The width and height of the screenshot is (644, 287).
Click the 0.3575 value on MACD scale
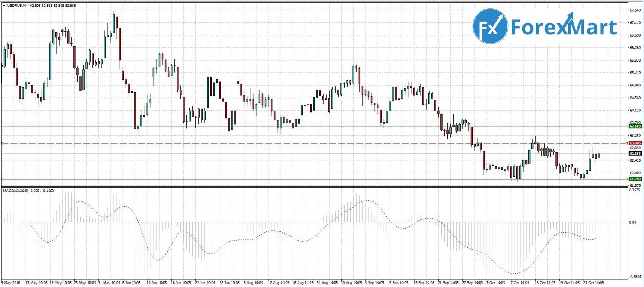coord(635,190)
